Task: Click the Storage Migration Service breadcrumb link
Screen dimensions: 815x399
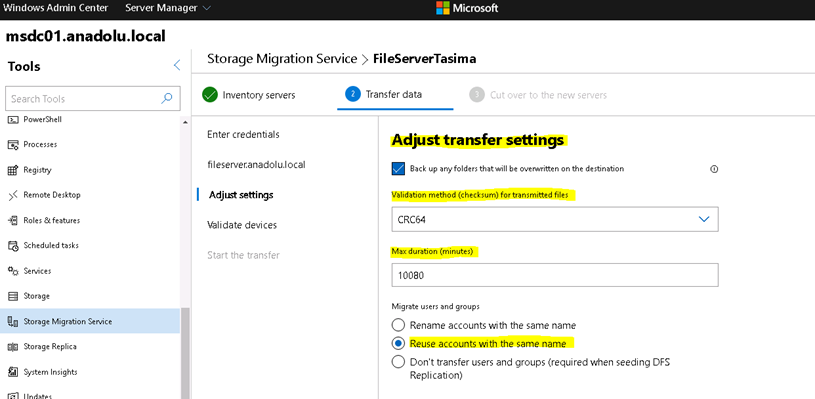Action: tap(282, 59)
